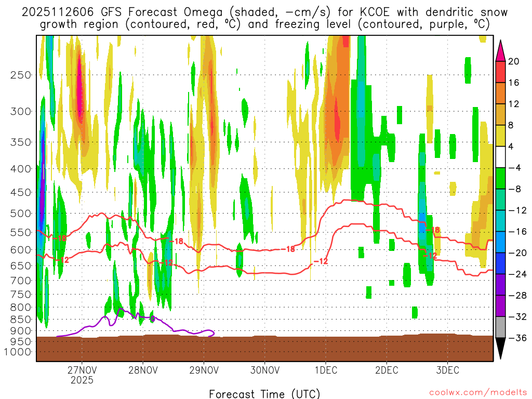
Task: Click the 250 pressure level label
Action: tap(20, 75)
